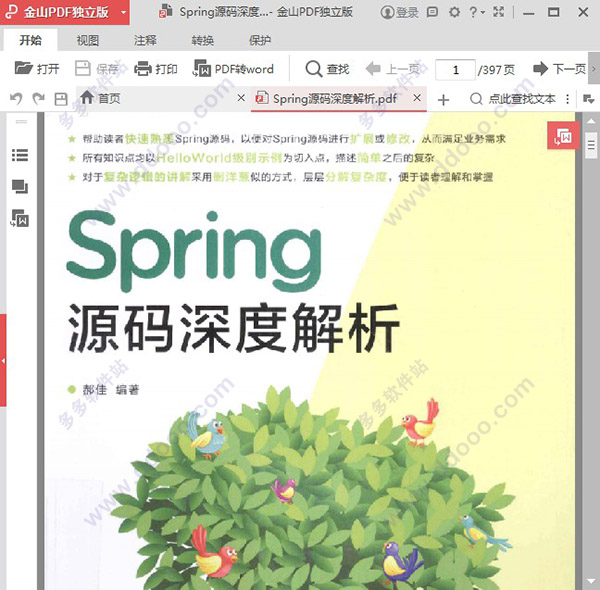Open the feedback message icon in title bar
600x590 pixels.
point(432,12)
